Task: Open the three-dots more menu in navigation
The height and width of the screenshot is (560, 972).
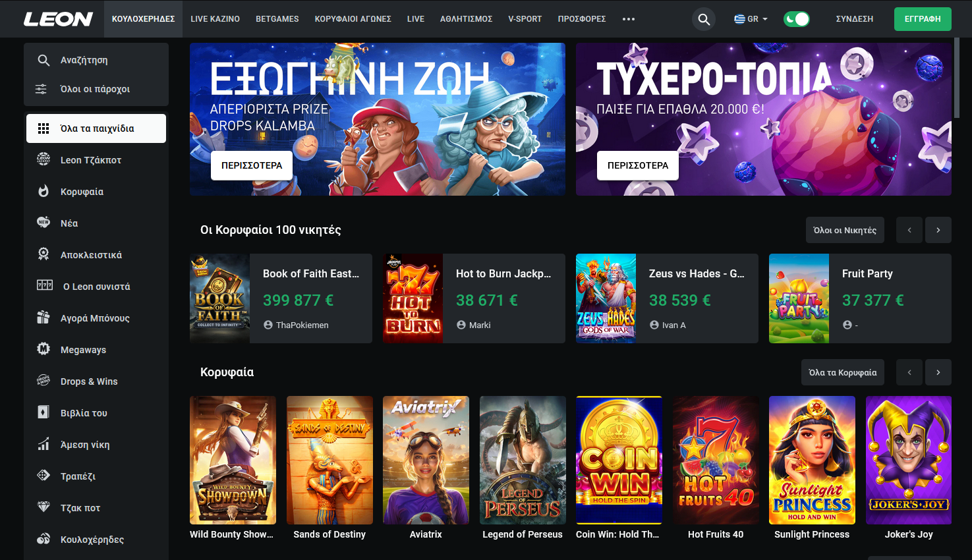Action: [x=629, y=19]
